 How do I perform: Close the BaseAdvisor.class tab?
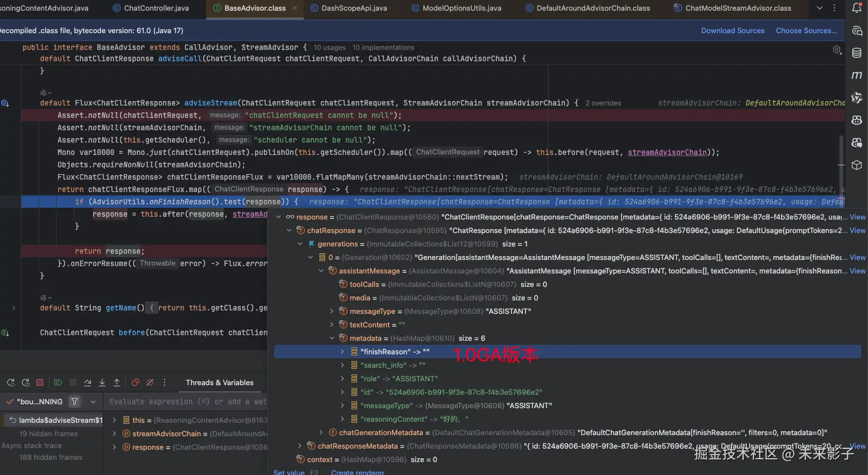[x=295, y=8]
